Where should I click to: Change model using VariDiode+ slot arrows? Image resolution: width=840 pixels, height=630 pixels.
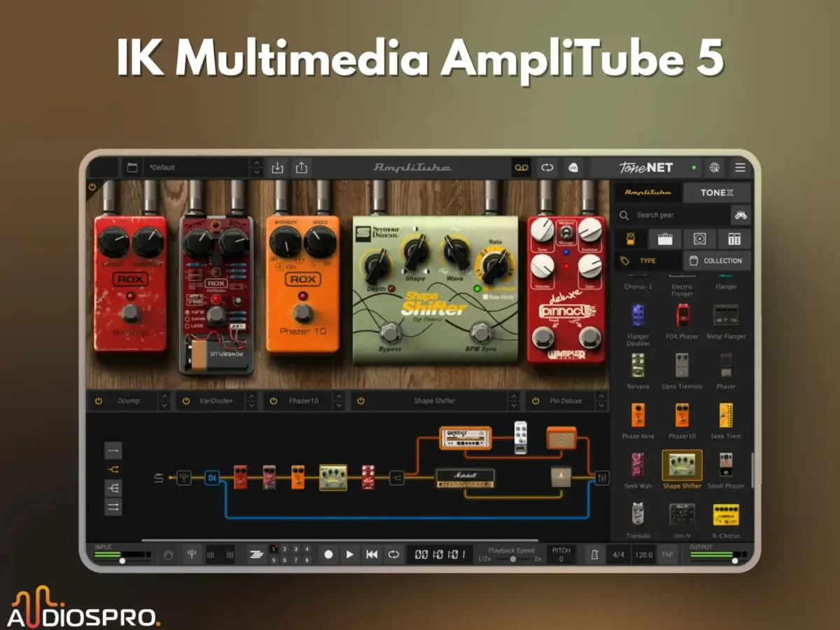point(251,401)
